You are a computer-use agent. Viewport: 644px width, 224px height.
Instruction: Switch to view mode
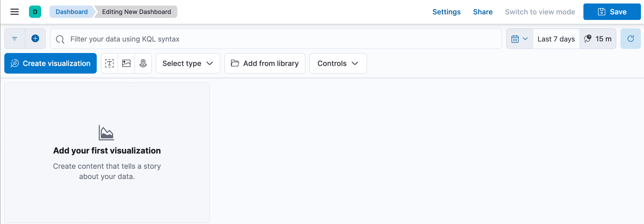click(540, 12)
